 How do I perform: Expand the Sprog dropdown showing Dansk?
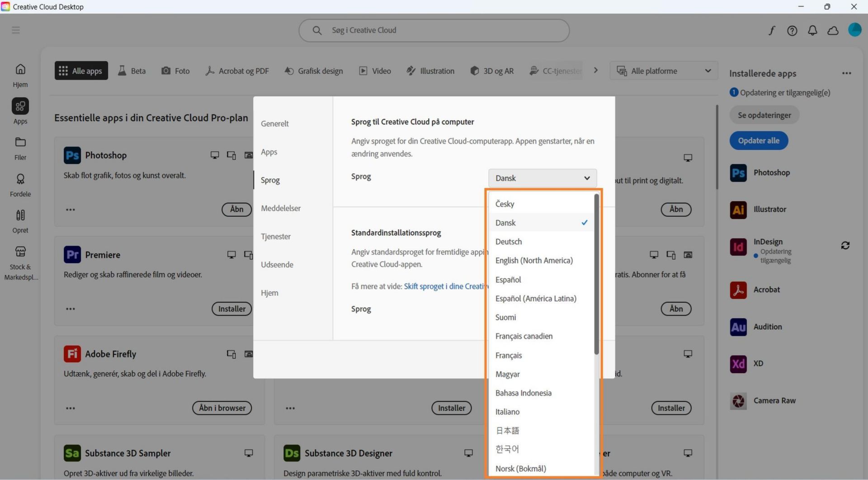(x=542, y=178)
